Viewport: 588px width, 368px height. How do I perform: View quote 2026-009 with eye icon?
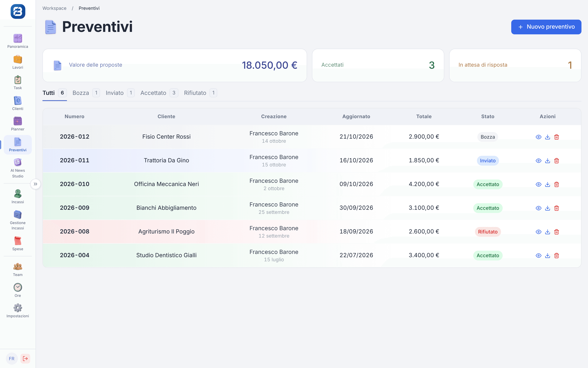point(538,208)
